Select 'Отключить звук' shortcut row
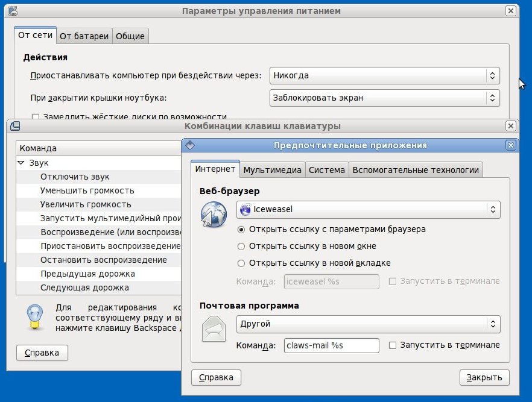This screenshot has width=532, height=402. [x=99, y=177]
